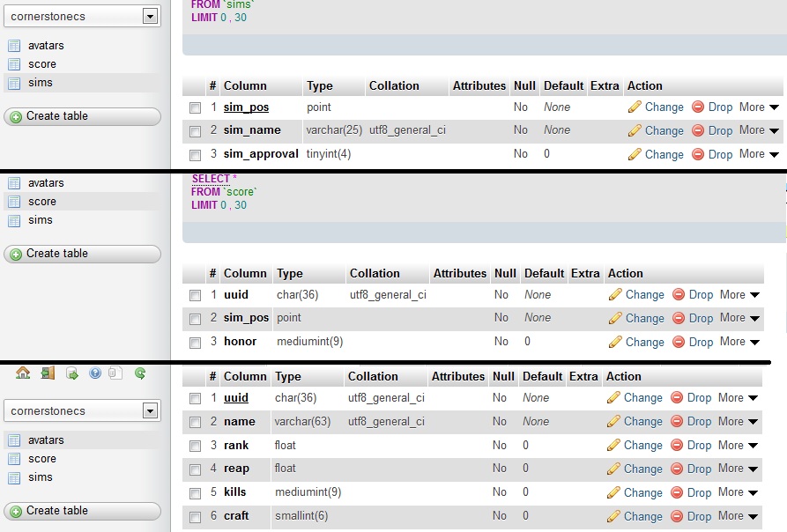Screen dimensions: 787x532
Task: Click the green reload navigation icon
Action: pos(140,373)
